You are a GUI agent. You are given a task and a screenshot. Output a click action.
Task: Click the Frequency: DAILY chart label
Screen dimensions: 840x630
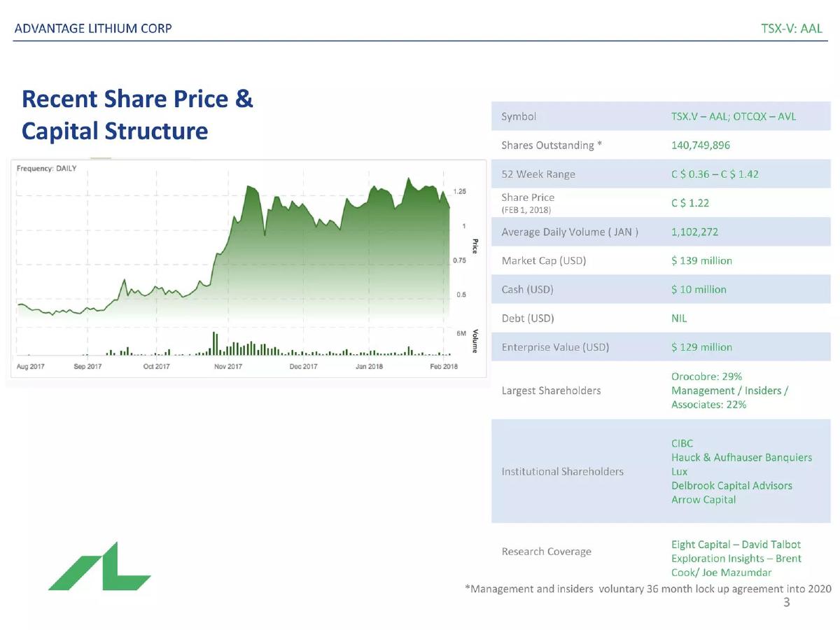click(x=47, y=169)
